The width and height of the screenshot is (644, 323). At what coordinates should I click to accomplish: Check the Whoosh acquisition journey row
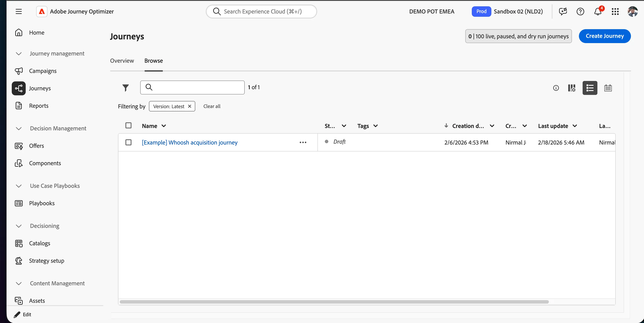tap(128, 143)
